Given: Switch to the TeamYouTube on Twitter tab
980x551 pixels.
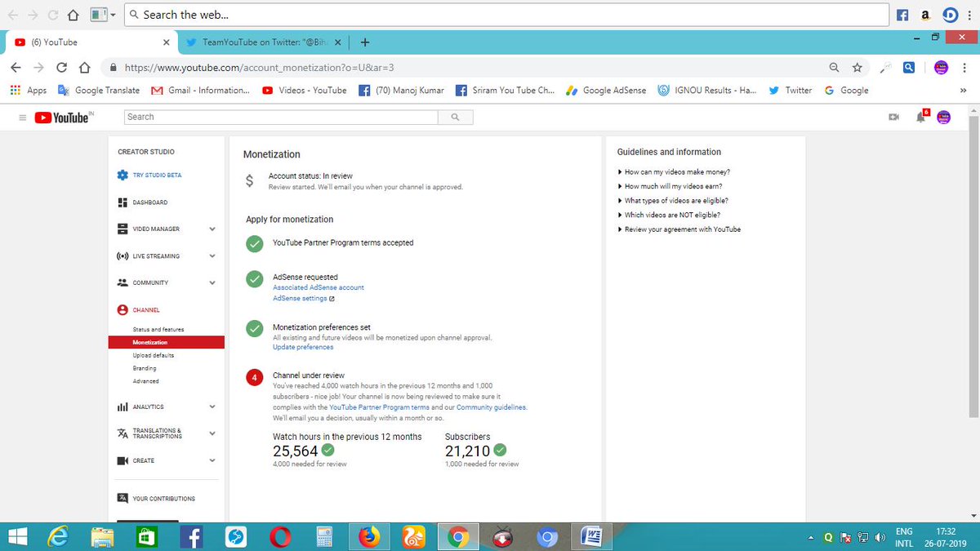Looking at the screenshot, I should (x=264, y=42).
